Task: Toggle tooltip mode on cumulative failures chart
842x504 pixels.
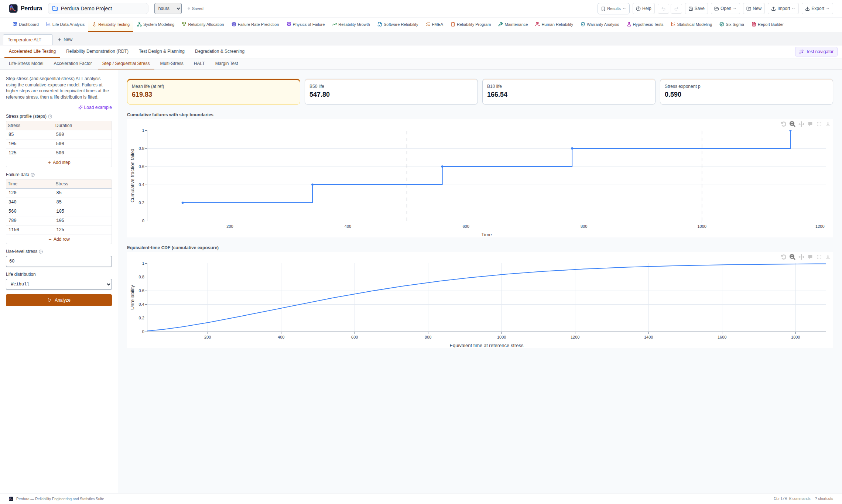Action: click(x=810, y=124)
